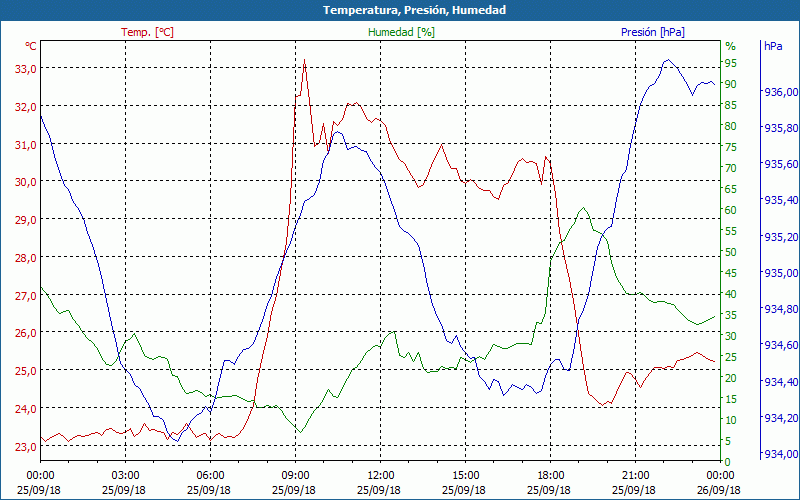The width and height of the screenshot is (800, 500).
Task: Click the 27,0 temperature axis value
Action: [x=26, y=295]
